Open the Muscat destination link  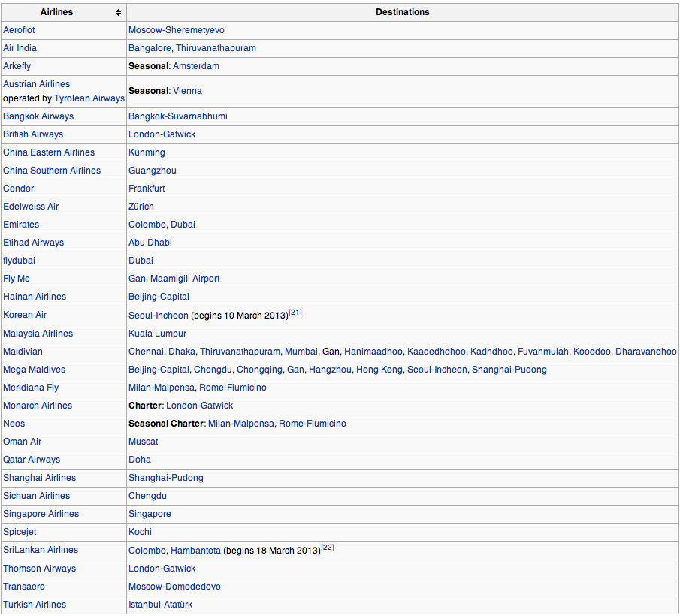point(143,442)
